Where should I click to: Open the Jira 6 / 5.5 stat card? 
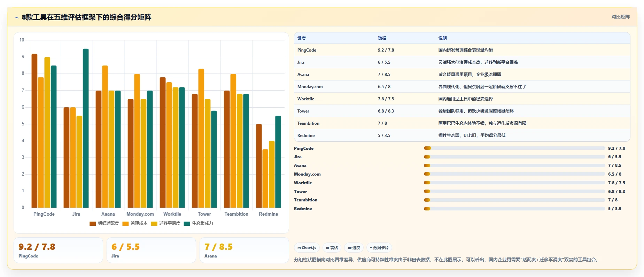(x=151, y=250)
